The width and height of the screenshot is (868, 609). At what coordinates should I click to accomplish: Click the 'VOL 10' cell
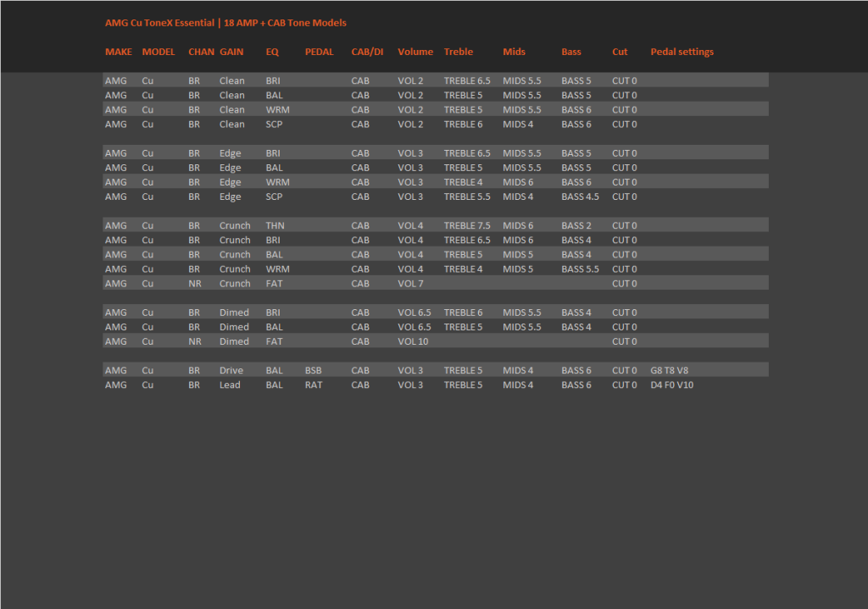(x=413, y=341)
